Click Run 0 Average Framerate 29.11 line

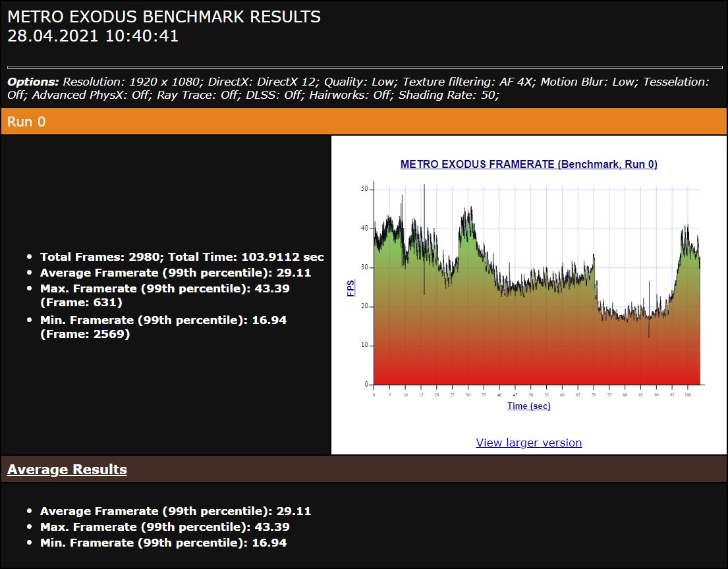coord(175,273)
